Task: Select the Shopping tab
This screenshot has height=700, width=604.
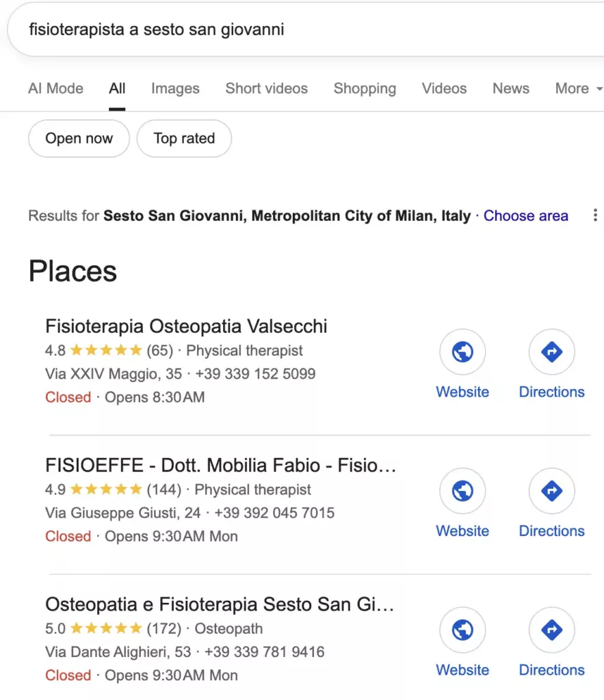Action: tap(365, 89)
